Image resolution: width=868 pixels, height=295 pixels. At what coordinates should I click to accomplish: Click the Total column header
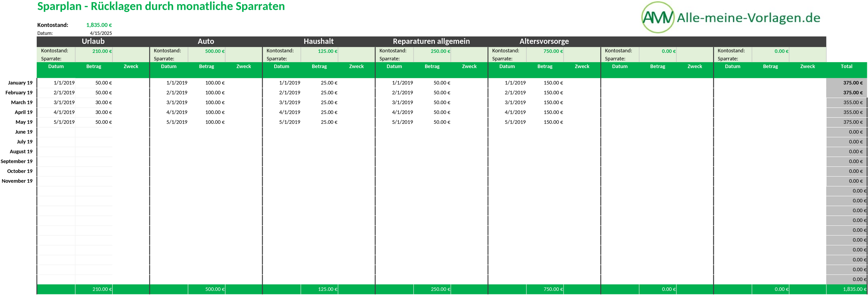click(846, 66)
